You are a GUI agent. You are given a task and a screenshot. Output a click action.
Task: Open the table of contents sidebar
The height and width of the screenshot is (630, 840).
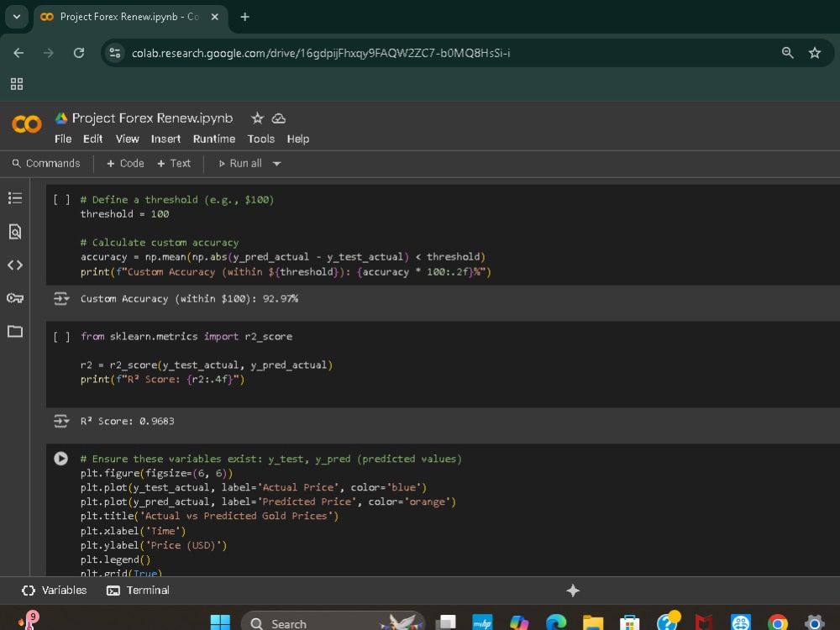tap(15, 198)
